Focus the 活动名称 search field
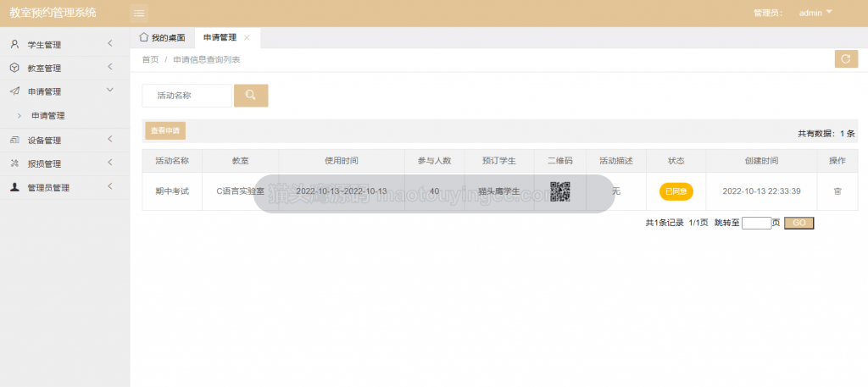868x387 pixels. tap(186, 96)
